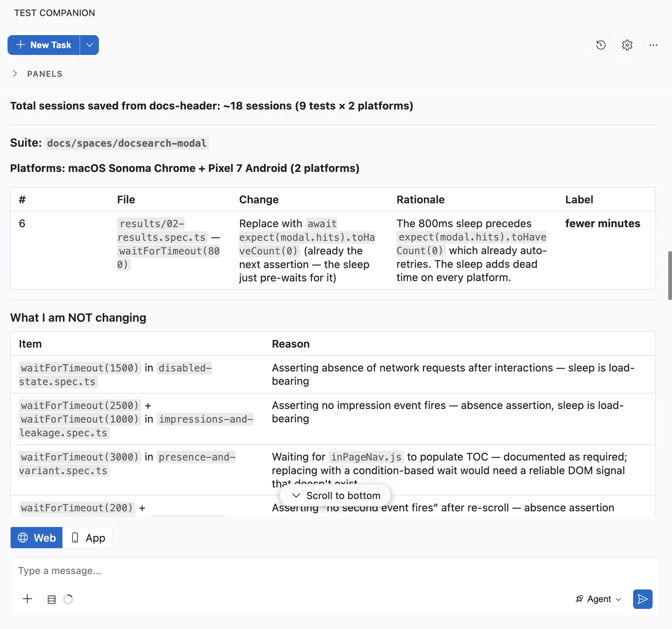Click the 'waitForTimeout(3000)' code snippet

tap(80, 457)
